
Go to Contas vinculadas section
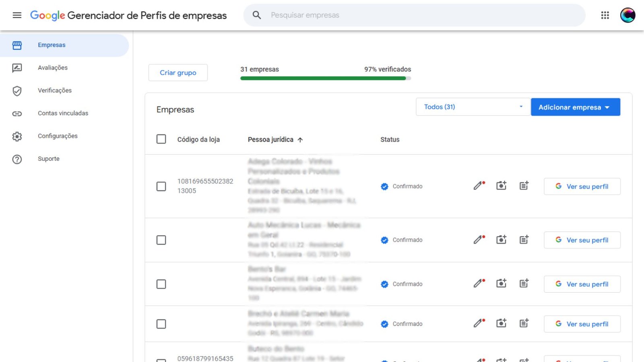point(63,113)
